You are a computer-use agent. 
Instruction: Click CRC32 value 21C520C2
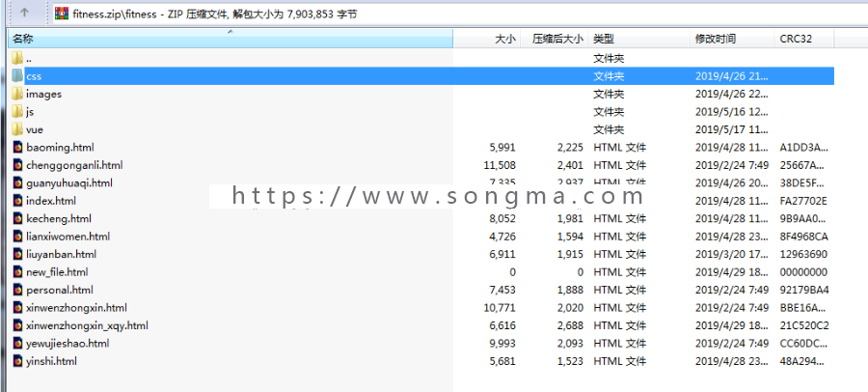tap(804, 325)
